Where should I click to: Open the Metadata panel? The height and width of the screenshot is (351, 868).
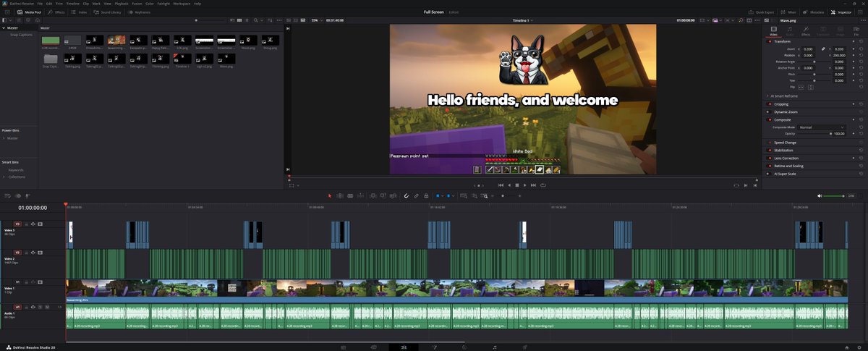tap(814, 12)
